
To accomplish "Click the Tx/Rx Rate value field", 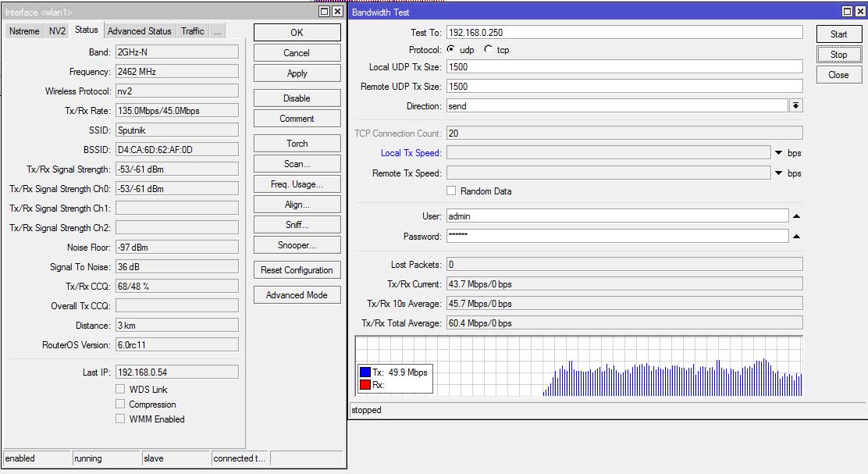I will point(177,111).
